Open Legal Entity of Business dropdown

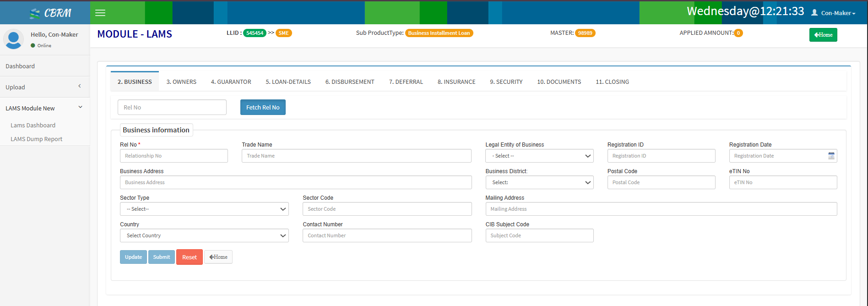tap(539, 156)
